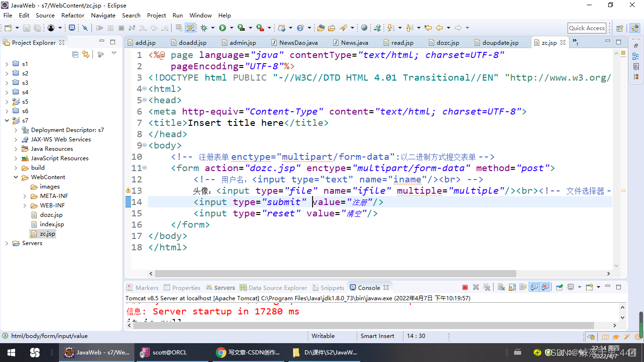Open the Run button dropdown arrow
This screenshot has width=644, height=362.
point(231,28)
